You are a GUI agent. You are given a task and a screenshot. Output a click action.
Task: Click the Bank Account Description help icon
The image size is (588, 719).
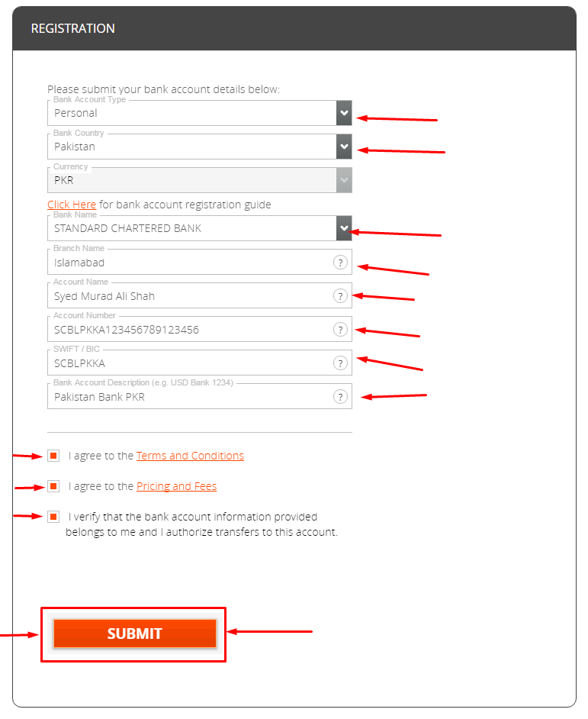340,397
